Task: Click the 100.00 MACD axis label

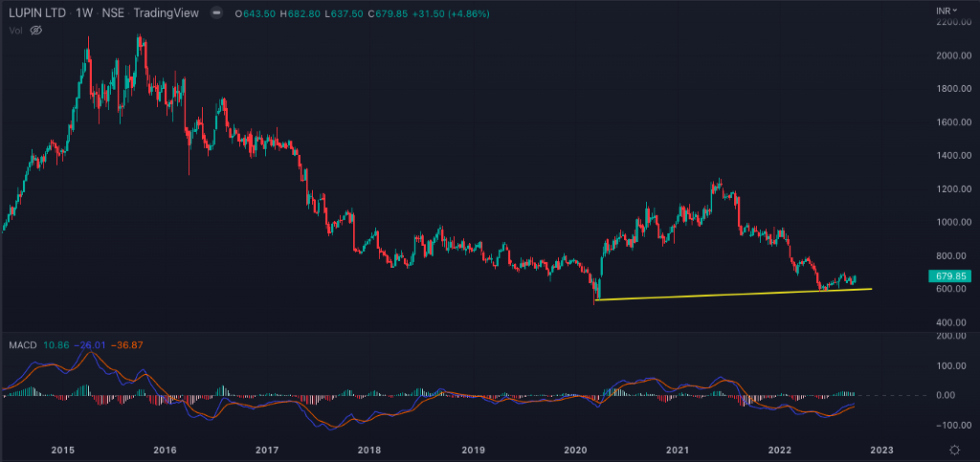Action: point(953,365)
